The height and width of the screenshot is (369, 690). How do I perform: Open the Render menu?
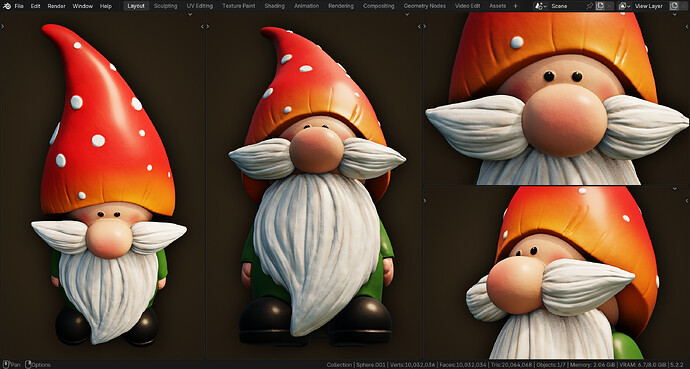pyautogui.click(x=56, y=6)
